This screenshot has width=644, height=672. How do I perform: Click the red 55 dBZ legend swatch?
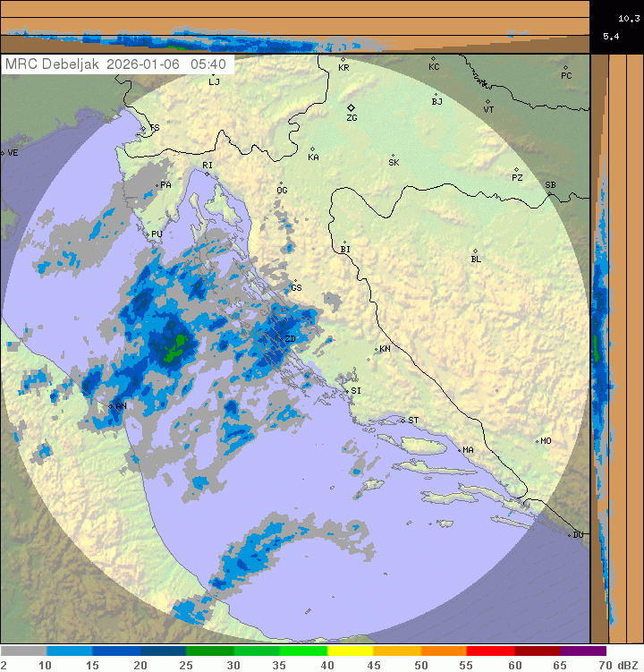point(490,651)
